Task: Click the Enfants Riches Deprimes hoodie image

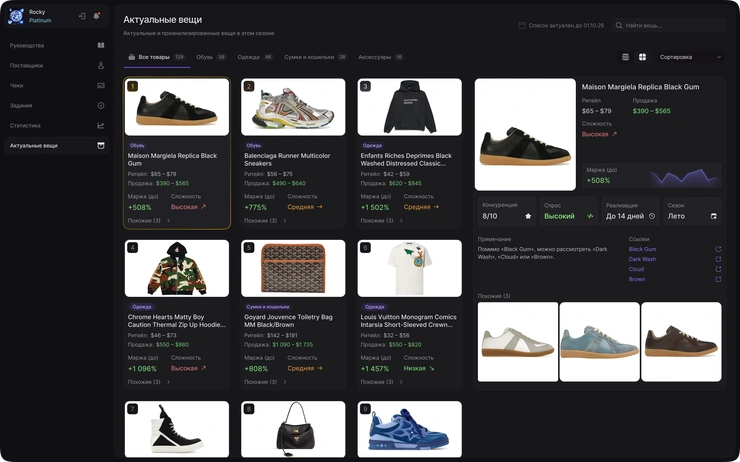Action: point(410,107)
